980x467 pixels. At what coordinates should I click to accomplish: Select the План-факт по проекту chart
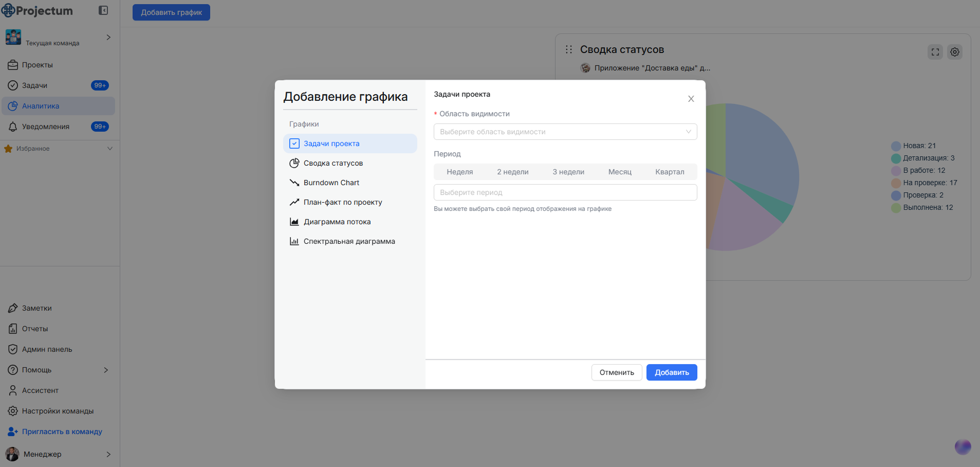pyautogui.click(x=343, y=202)
